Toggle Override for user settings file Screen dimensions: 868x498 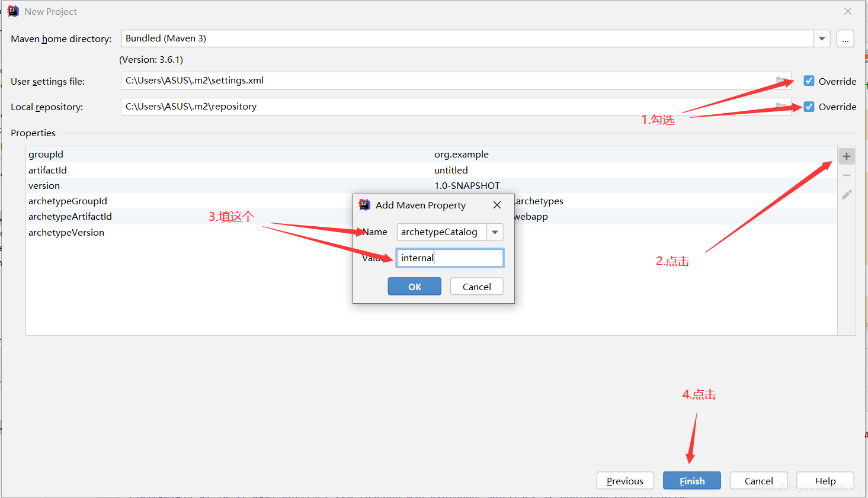pos(809,81)
